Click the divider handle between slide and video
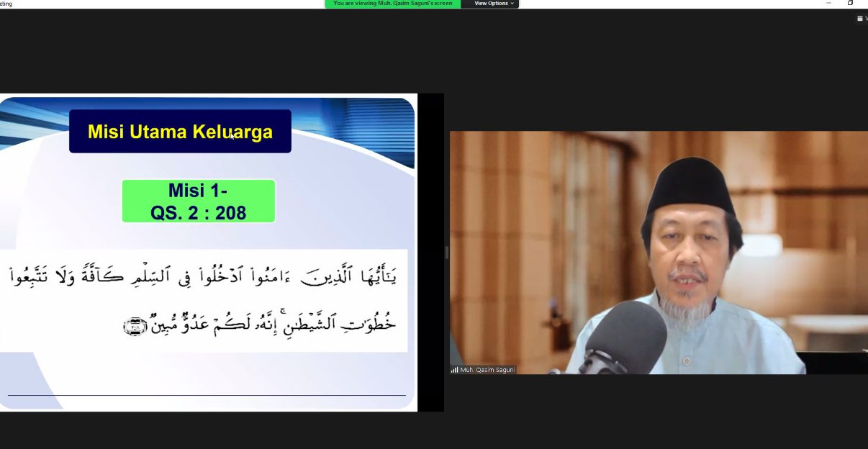The image size is (868, 449). 446,253
